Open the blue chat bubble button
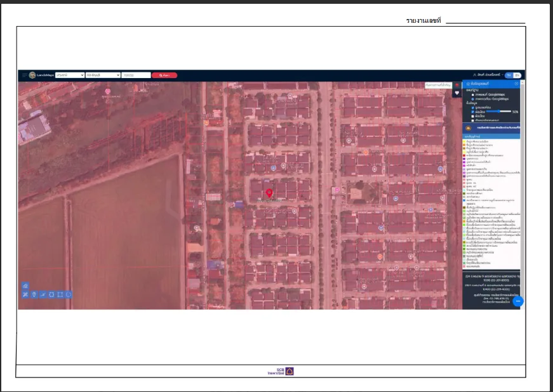 pos(517,301)
